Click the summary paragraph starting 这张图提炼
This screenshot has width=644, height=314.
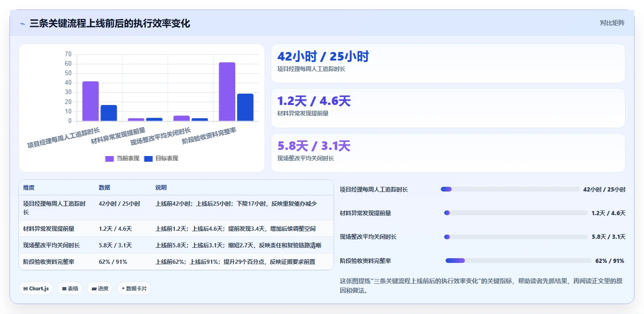point(481,286)
